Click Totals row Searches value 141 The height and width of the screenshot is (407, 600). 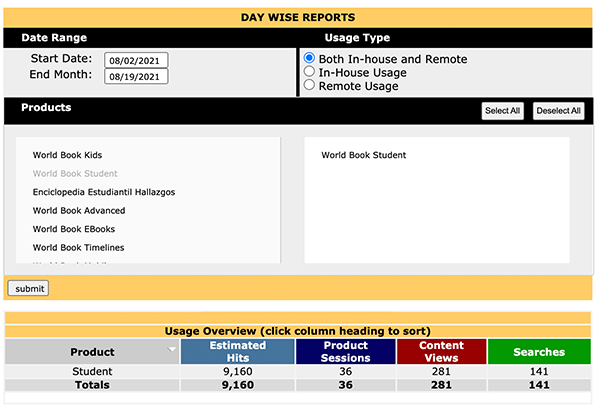pyautogui.click(x=539, y=385)
